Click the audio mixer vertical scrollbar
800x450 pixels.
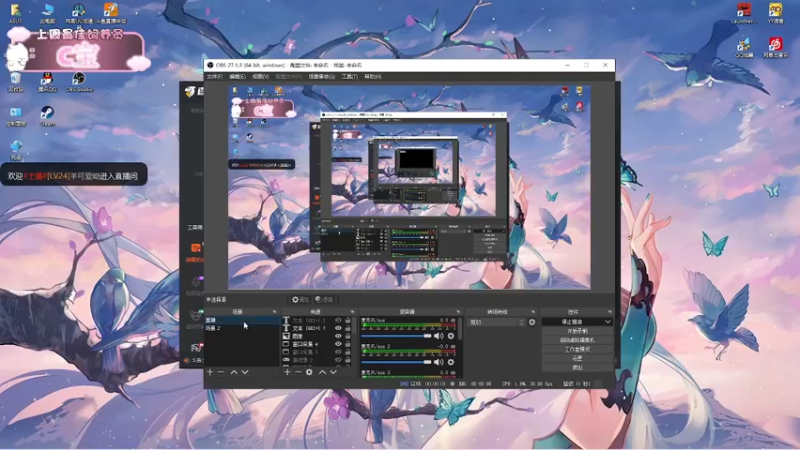point(460,329)
